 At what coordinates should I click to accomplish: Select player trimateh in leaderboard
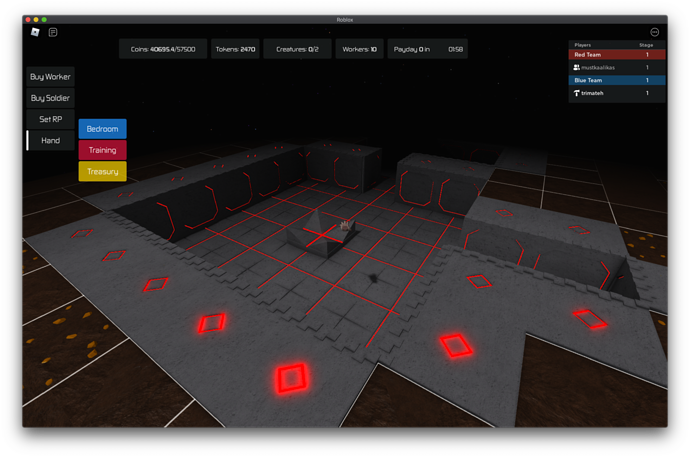coord(617,93)
